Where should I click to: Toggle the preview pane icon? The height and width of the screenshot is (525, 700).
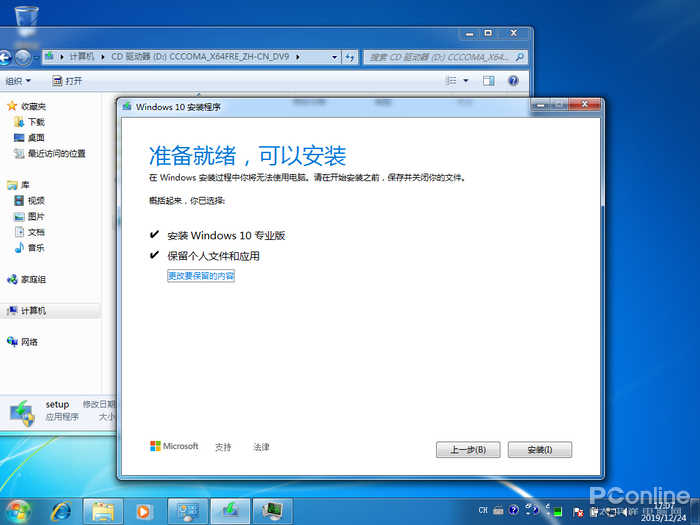point(488,80)
